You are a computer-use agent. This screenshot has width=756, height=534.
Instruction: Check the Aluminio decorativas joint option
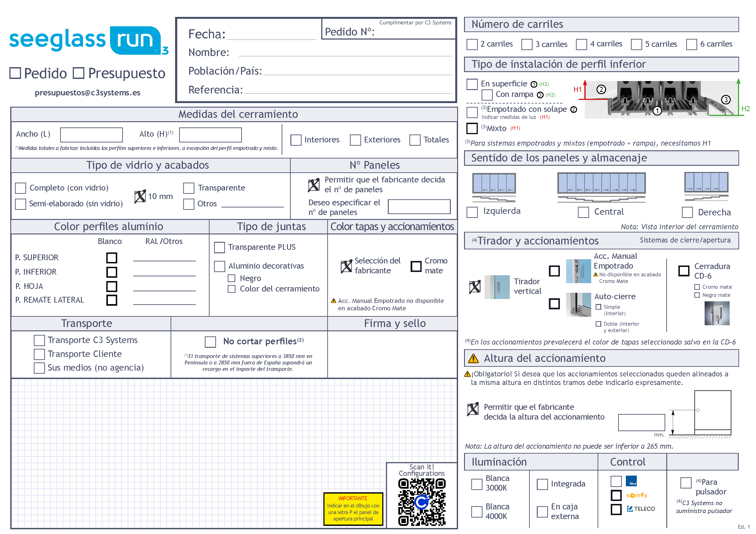[x=219, y=266]
